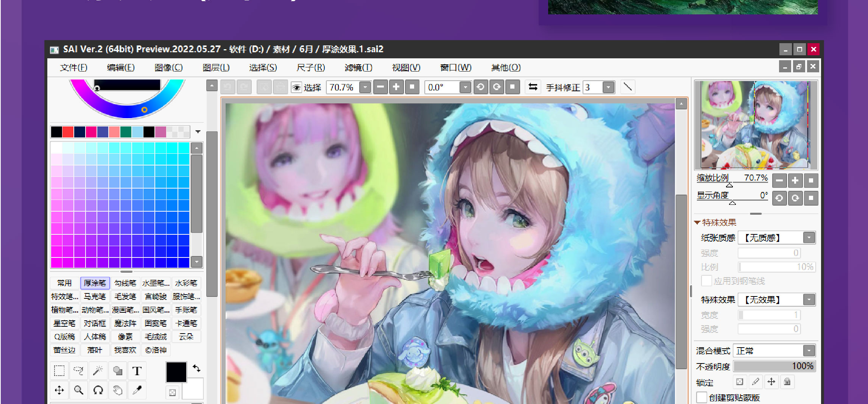This screenshot has width=868, height=404.
Task: Select the move tool
Action: click(59, 390)
